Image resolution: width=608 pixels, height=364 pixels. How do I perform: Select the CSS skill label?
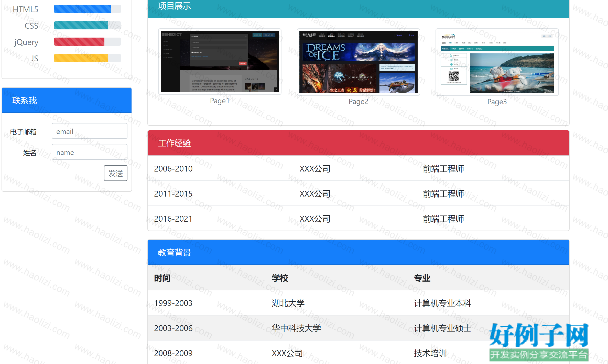(x=31, y=26)
